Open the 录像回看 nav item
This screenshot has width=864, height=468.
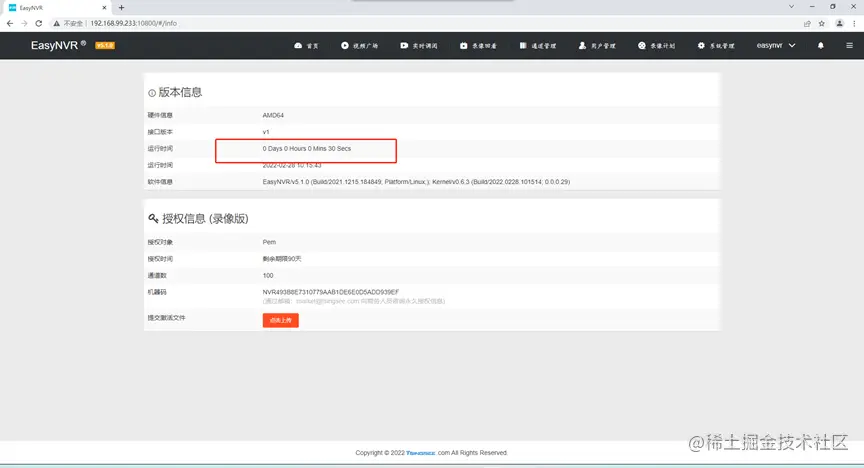478,46
